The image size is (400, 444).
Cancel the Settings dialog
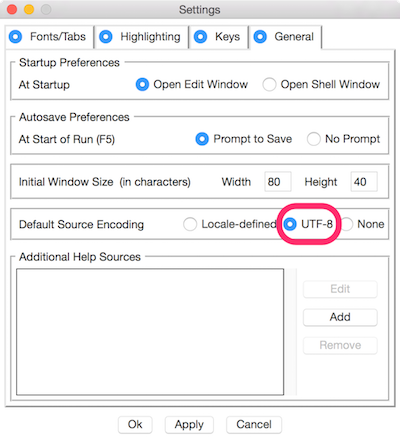(x=254, y=424)
